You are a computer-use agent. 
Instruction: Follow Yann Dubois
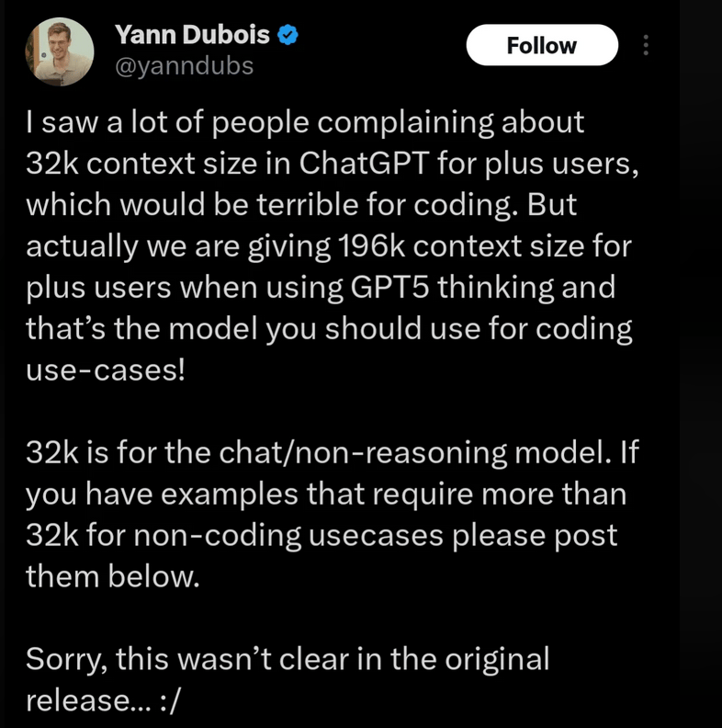[x=542, y=45]
